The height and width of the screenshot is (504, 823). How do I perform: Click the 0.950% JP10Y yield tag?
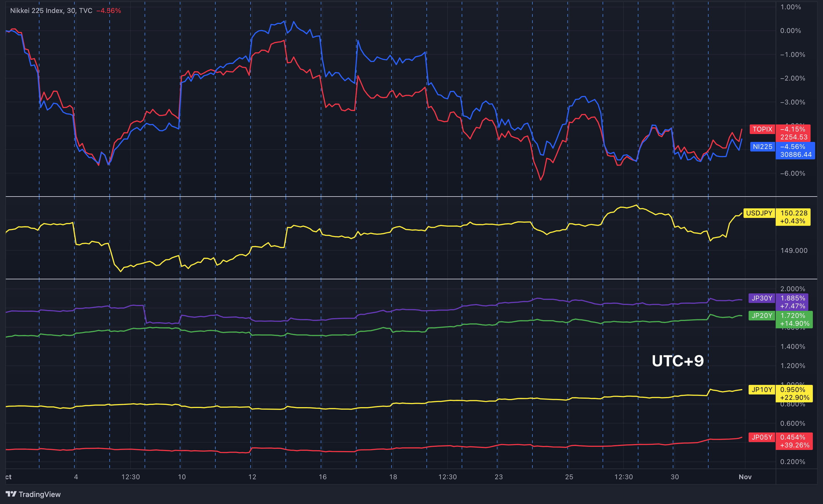coord(793,389)
